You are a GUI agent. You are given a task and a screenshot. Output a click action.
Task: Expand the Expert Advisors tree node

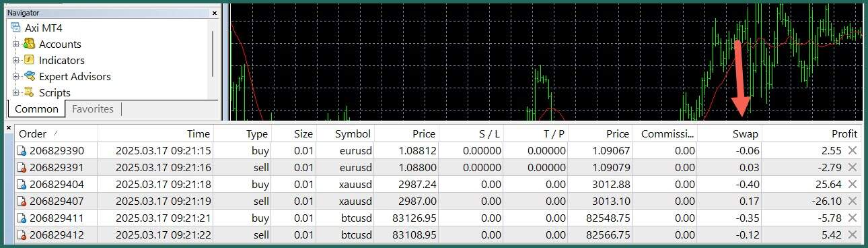(15, 77)
